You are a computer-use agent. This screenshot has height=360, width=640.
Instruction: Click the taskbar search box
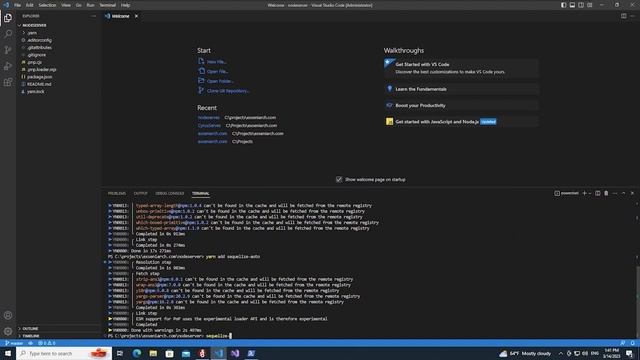[64, 353]
